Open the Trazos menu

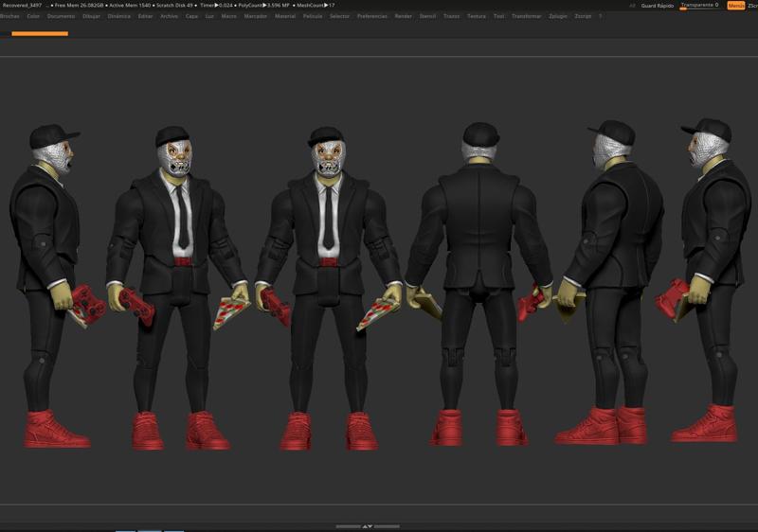[x=452, y=16]
